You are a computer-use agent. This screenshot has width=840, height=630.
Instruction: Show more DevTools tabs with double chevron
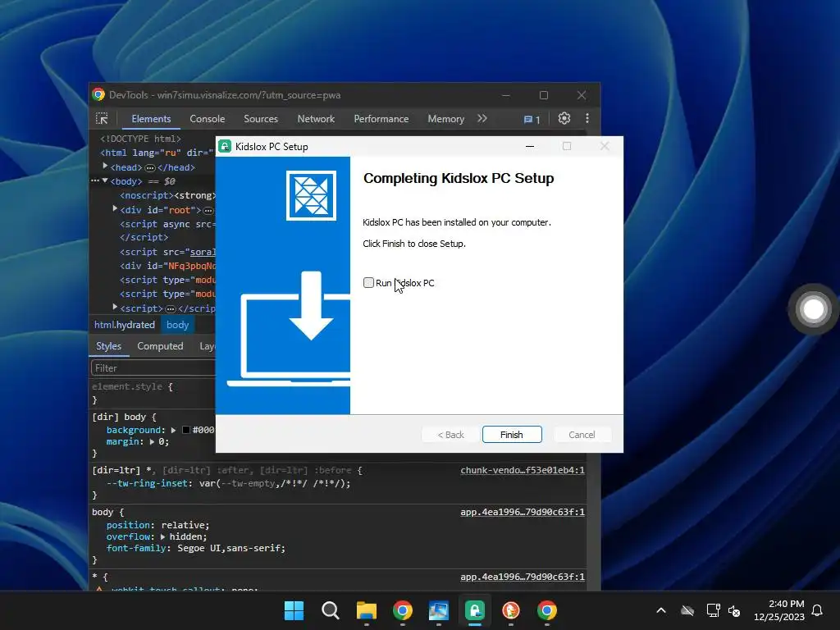(x=482, y=118)
